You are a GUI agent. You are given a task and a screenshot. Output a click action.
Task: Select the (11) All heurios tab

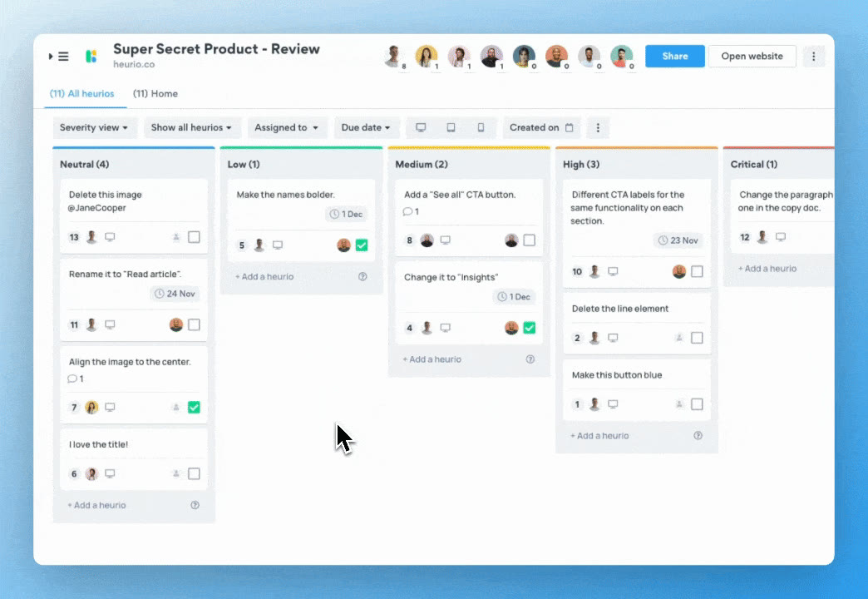tap(82, 94)
